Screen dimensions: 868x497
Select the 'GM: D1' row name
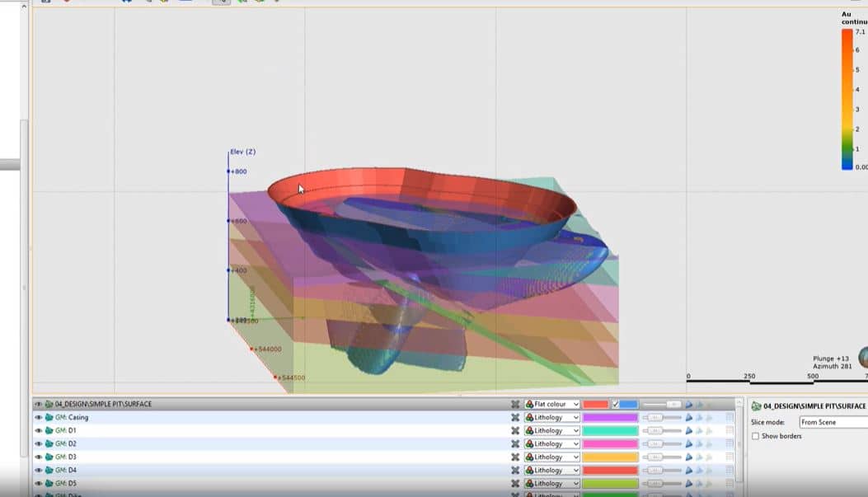(65, 431)
